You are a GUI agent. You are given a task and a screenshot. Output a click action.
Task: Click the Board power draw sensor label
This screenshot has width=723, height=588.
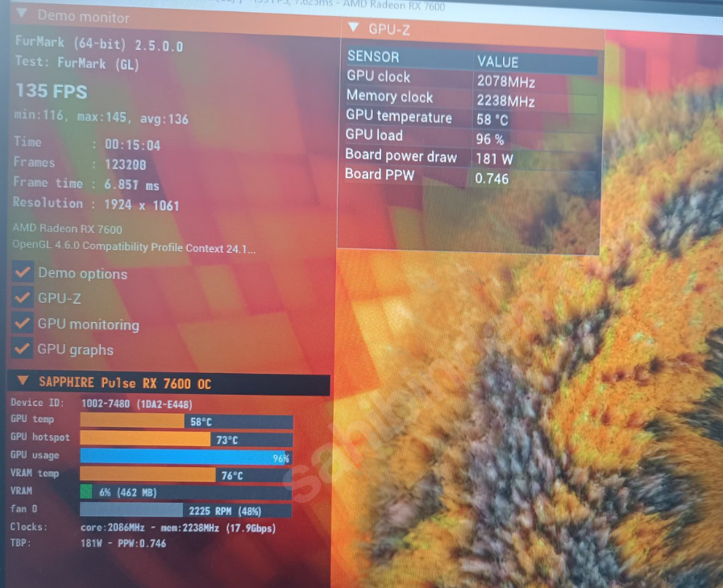(x=401, y=156)
